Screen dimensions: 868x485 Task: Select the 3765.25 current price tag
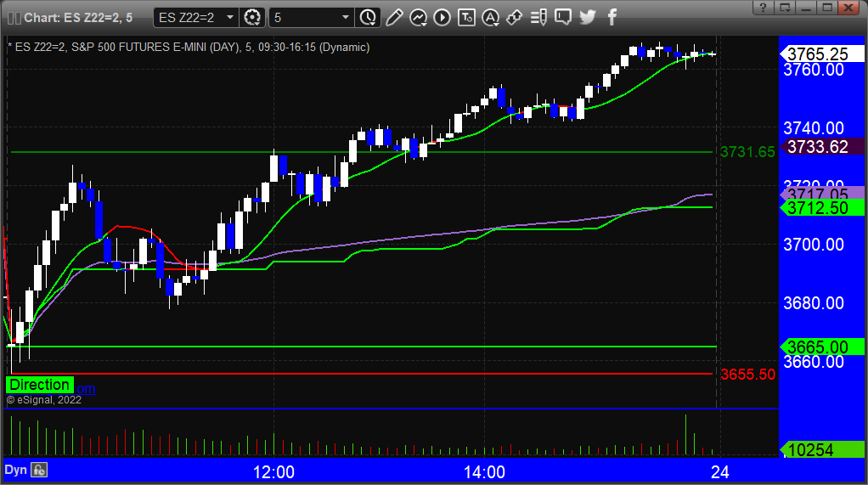822,54
